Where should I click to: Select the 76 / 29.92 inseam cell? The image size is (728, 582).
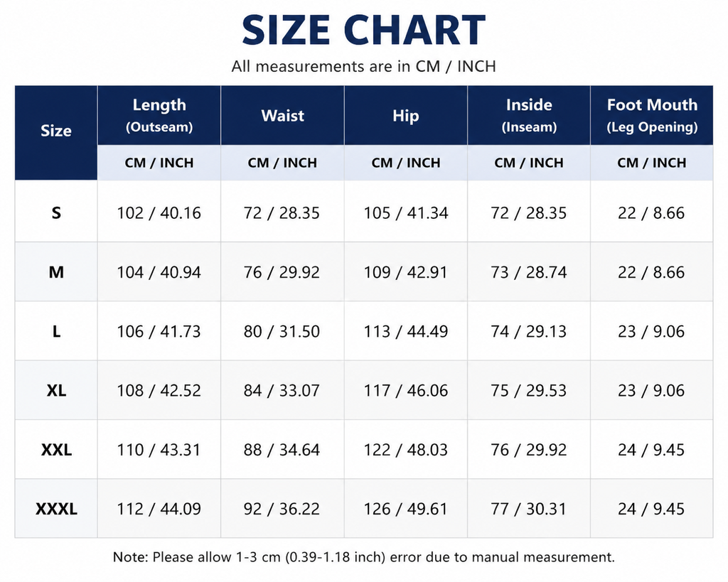pyautogui.click(x=529, y=450)
